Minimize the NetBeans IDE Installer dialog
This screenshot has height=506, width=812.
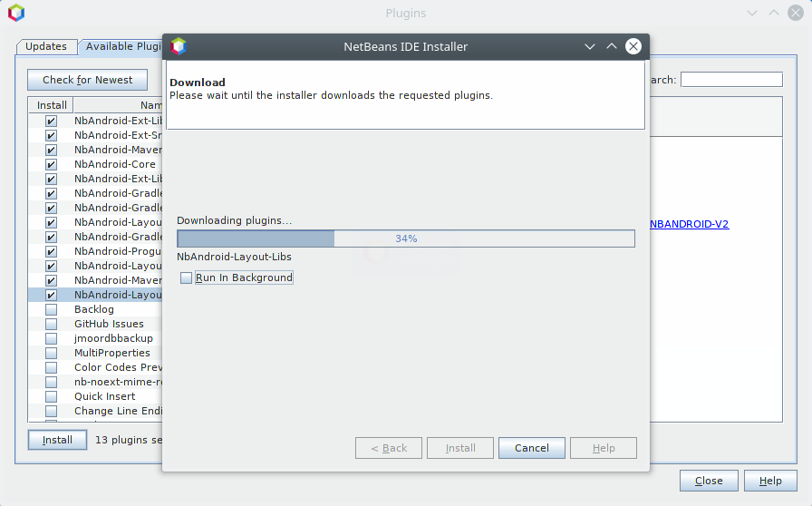(x=589, y=46)
